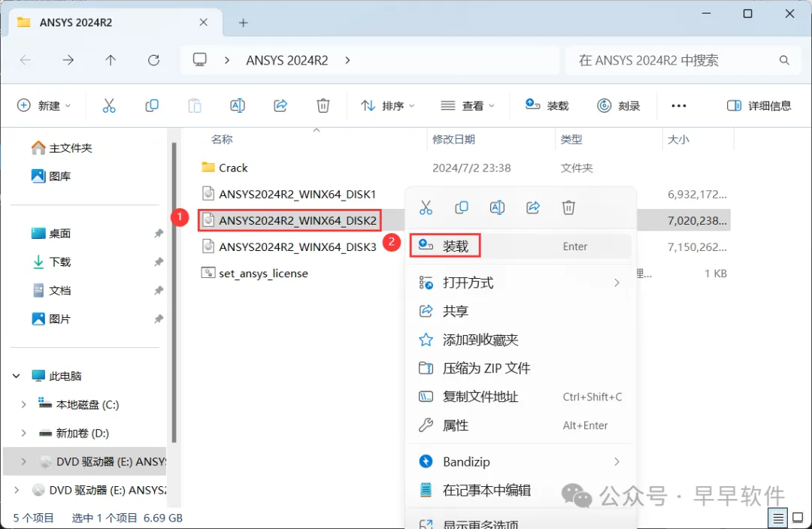Sort by the 类型 column header
The image size is (812, 529).
[571, 139]
